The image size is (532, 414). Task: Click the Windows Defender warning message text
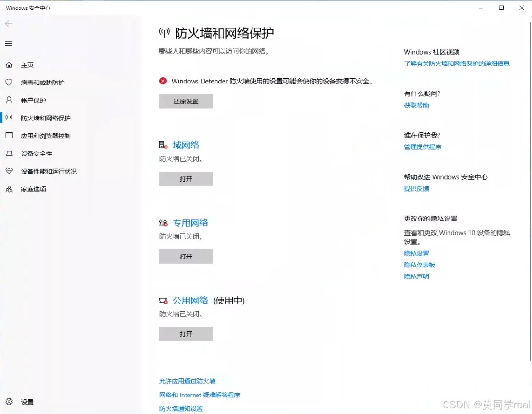point(272,82)
